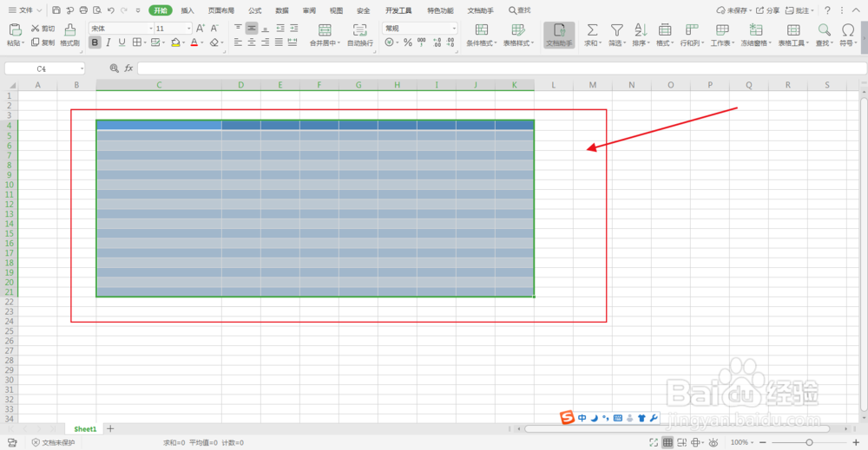Open Print Preview icon
The height and width of the screenshot is (450, 868).
click(97, 10)
